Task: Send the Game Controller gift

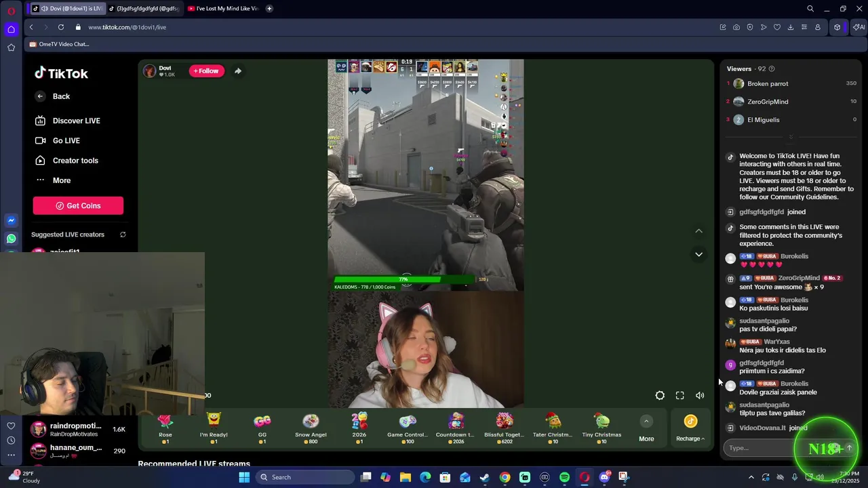Action: tap(408, 429)
